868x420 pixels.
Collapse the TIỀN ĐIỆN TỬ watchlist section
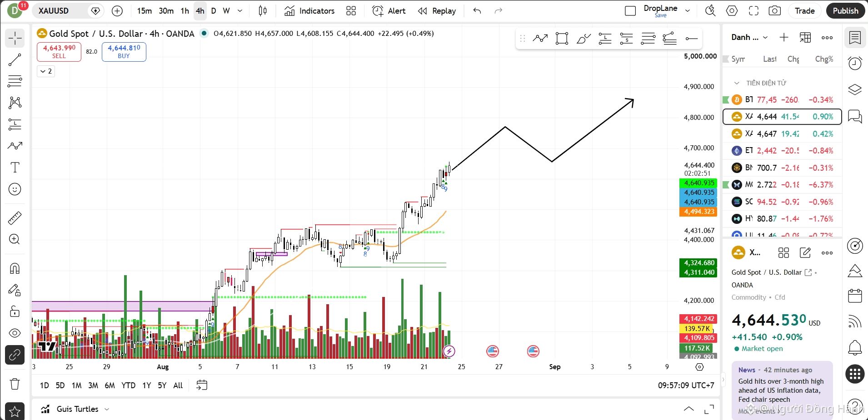pyautogui.click(x=737, y=83)
